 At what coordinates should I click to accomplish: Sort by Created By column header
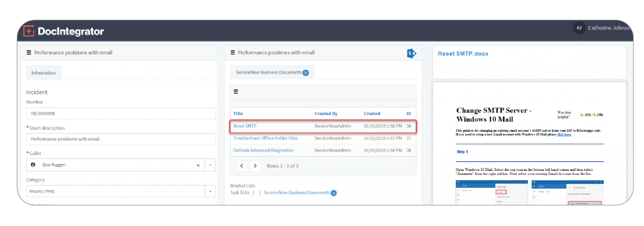(326, 114)
